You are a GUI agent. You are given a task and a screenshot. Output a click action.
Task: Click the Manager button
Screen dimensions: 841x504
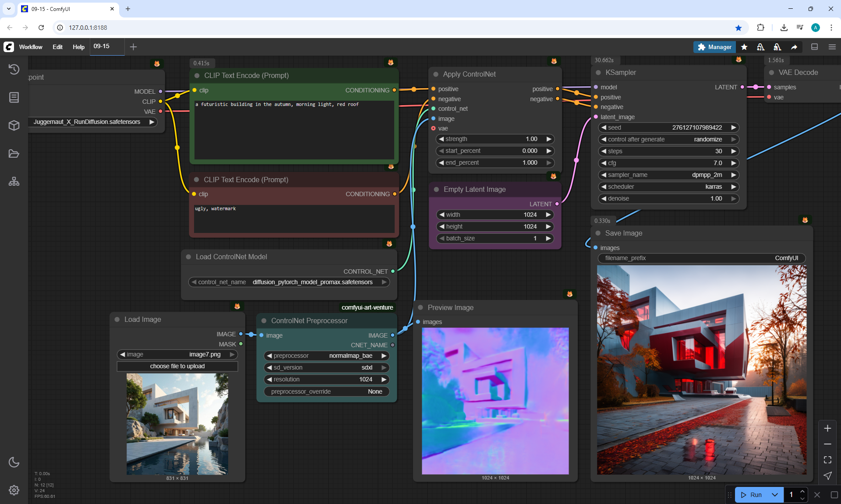(x=714, y=47)
